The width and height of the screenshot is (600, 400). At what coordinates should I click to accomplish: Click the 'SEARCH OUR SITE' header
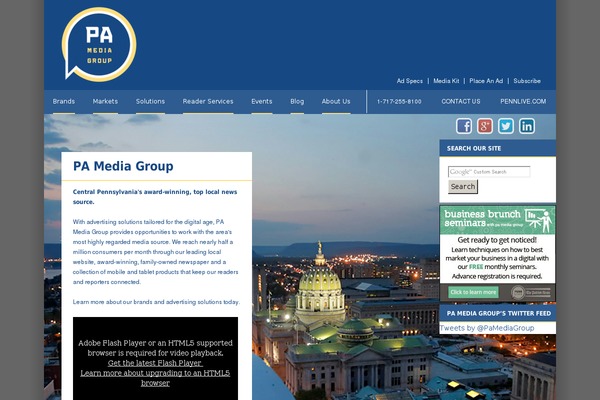474,149
